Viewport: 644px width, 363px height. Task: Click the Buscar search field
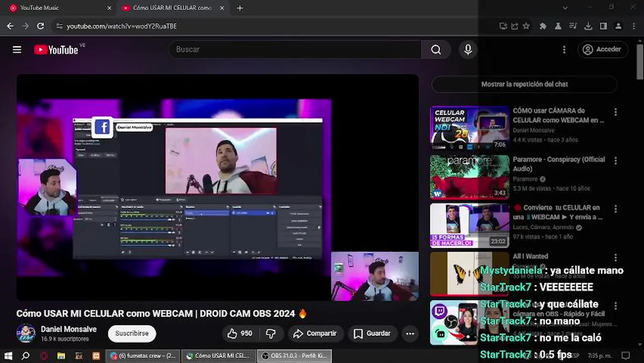[x=295, y=49]
